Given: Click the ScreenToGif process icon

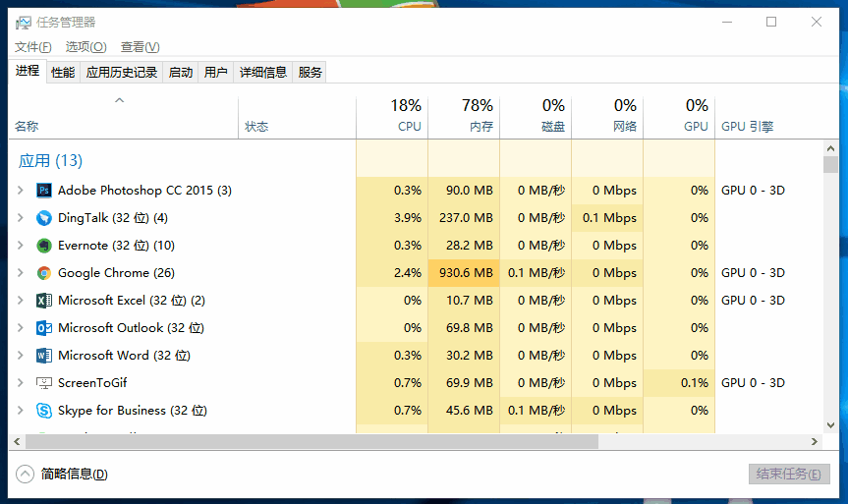Looking at the screenshot, I should (44, 383).
